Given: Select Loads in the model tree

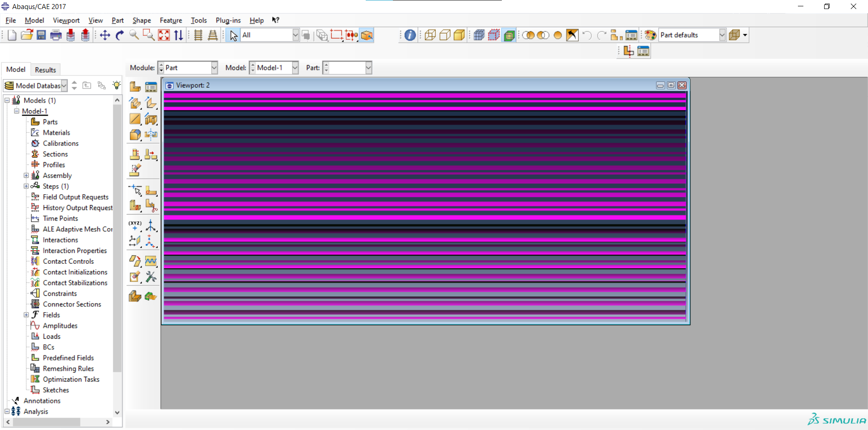Looking at the screenshot, I should point(52,337).
